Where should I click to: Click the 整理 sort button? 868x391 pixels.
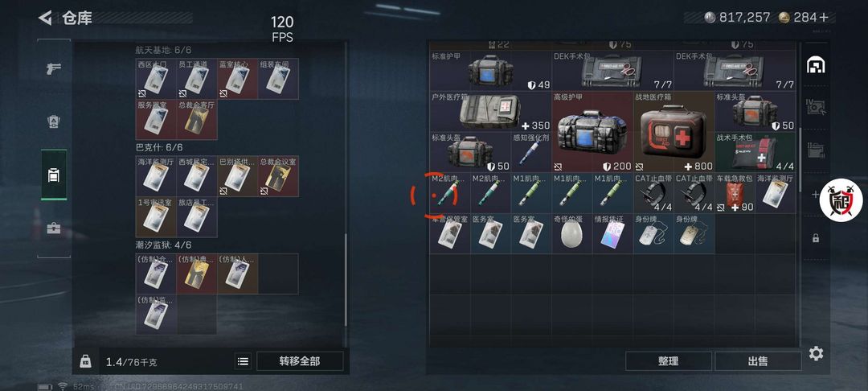pos(668,361)
